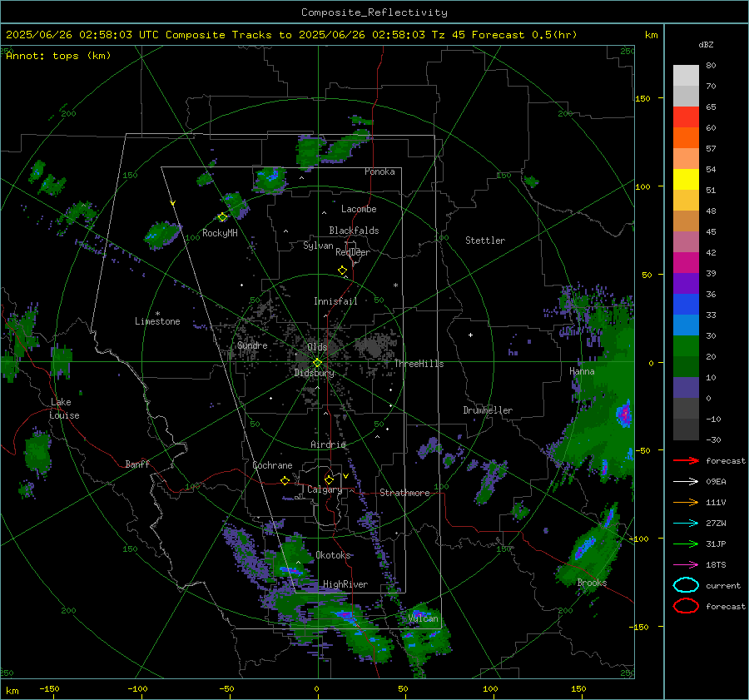Screen dimensions: 749x700
Task: Click the cyan current storm ellipse icon
Action: [686, 585]
